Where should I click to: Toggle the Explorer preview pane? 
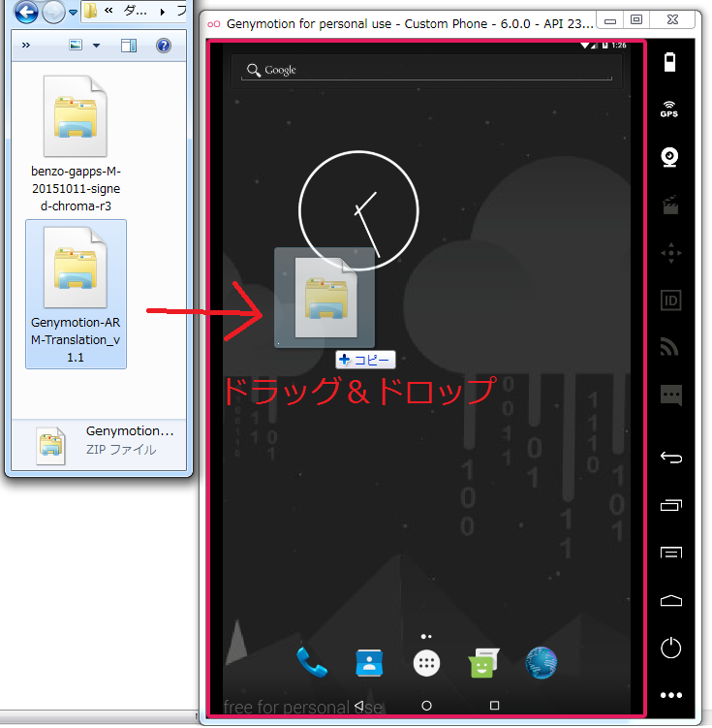(x=129, y=46)
